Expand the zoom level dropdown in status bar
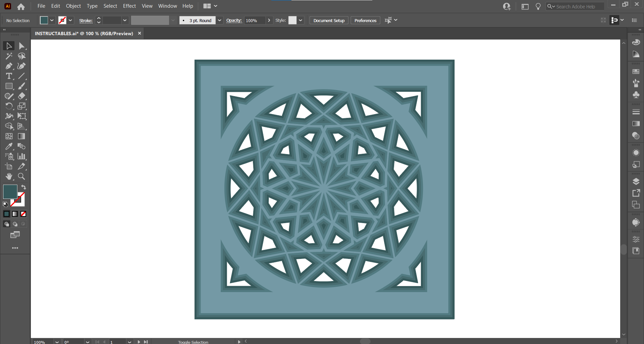644x344 pixels. [x=57, y=342]
